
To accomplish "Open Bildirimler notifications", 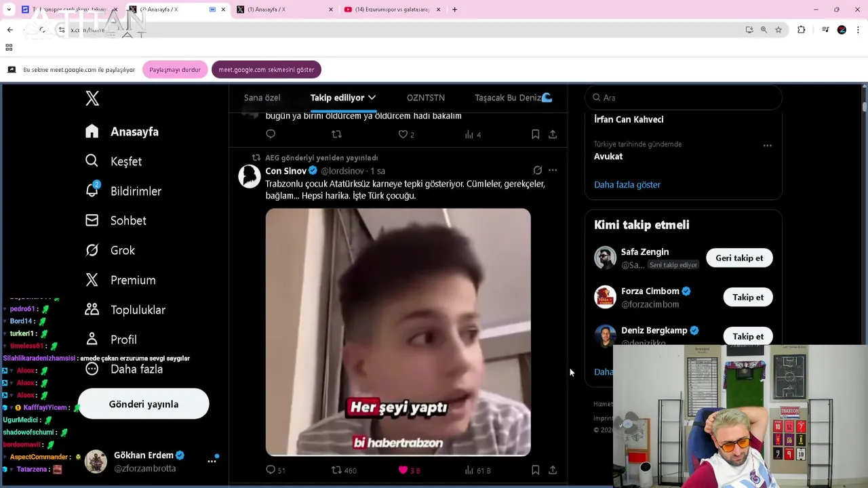I will 123,191.
